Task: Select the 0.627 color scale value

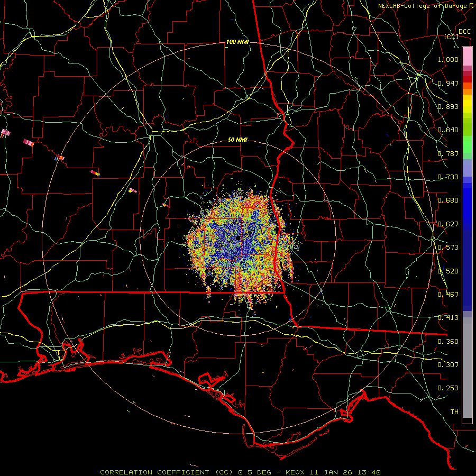Action: coord(448,224)
